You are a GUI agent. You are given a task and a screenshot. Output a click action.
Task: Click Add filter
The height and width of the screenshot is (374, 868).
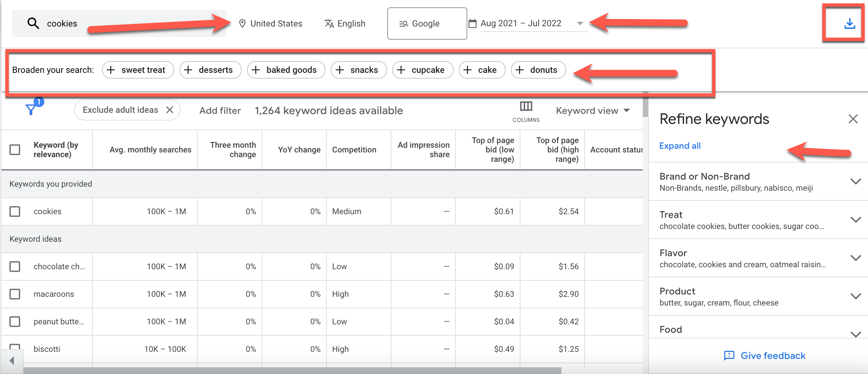pyautogui.click(x=220, y=110)
